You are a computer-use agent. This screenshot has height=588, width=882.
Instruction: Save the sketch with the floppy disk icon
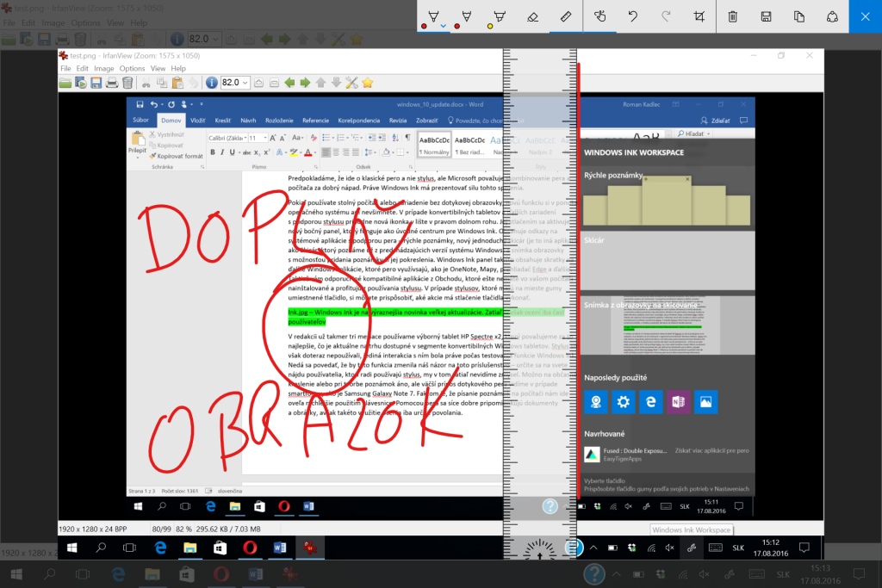766,15
